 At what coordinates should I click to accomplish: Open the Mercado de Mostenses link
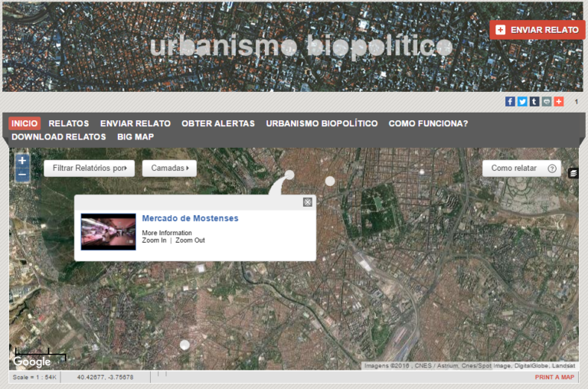coord(190,218)
